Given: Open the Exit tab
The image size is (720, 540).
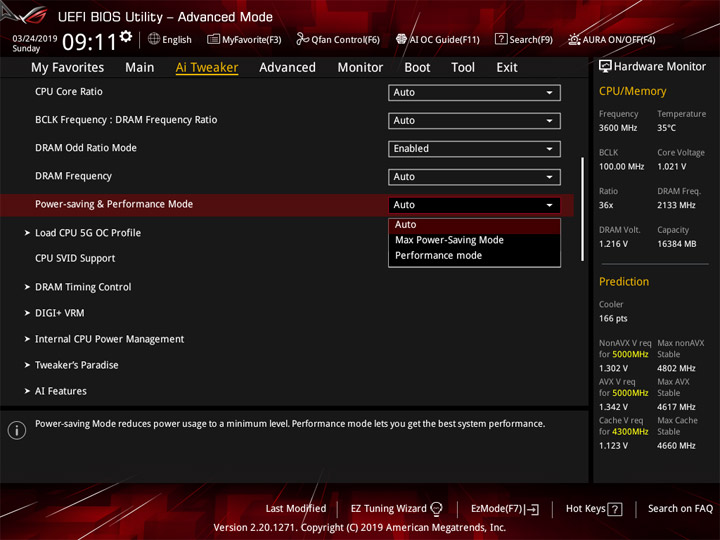Looking at the screenshot, I should pyautogui.click(x=507, y=68).
